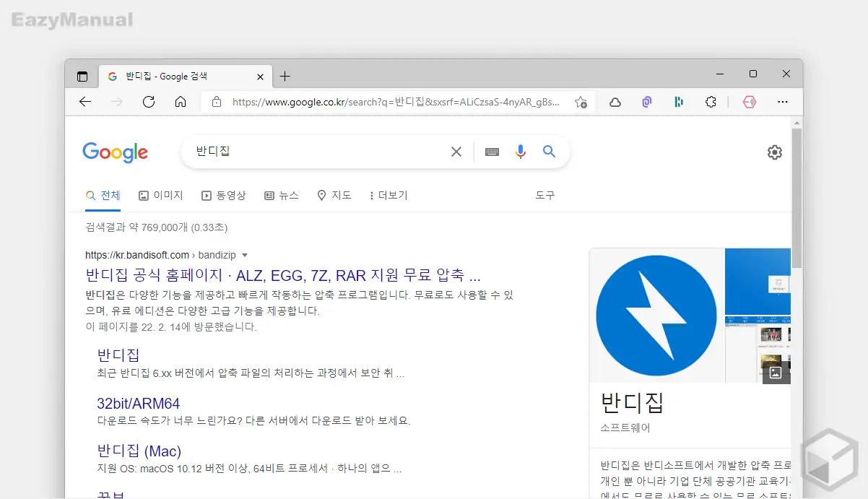Switch to the 뉴스 tab
The height and width of the screenshot is (499, 868).
tap(282, 196)
